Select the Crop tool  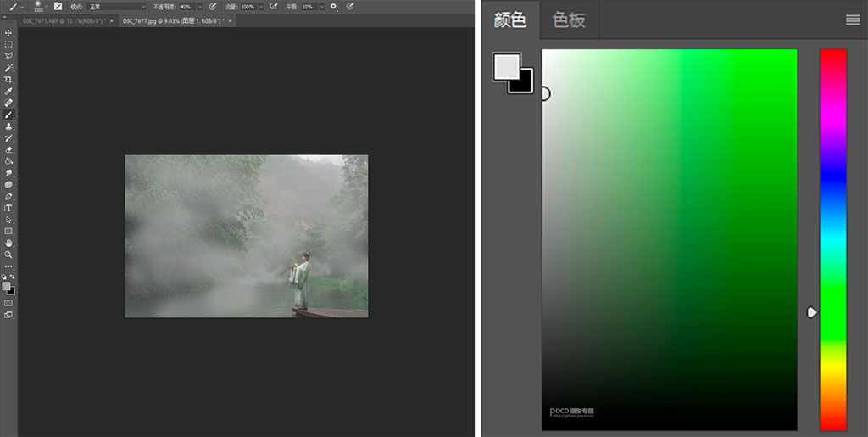(x=8, y=80)
